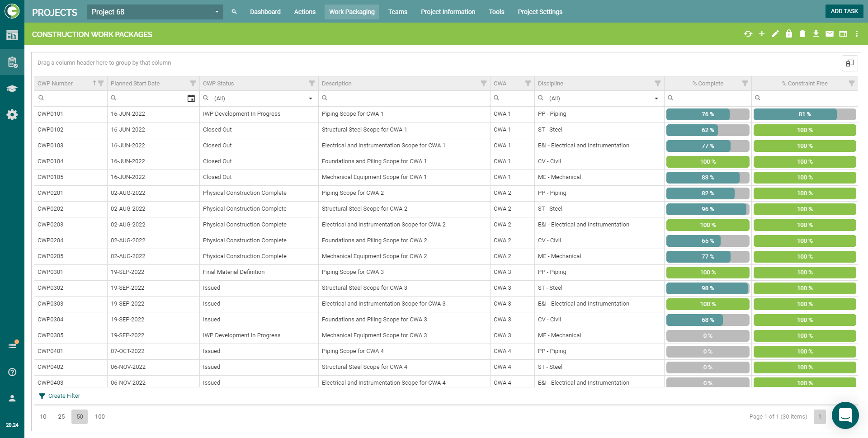
Task: Set page size to 100
Action: 100,417
